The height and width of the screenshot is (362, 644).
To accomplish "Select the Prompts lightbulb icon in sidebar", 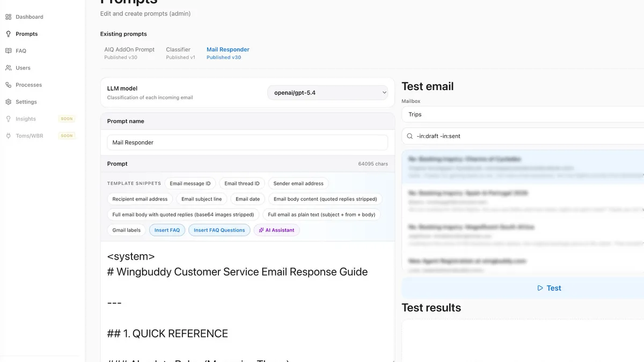I will coord(8,33).
